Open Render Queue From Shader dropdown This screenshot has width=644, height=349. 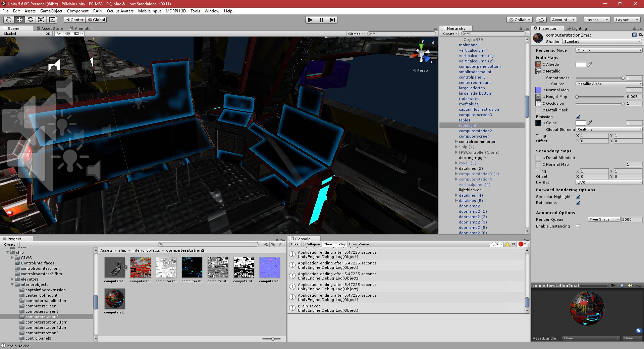(604, 219)
